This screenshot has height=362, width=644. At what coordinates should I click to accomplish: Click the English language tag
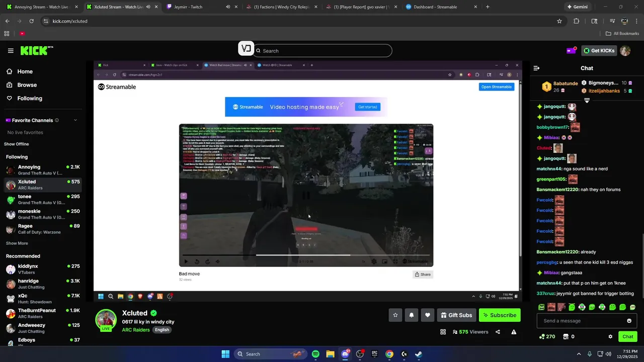point(162,330)
